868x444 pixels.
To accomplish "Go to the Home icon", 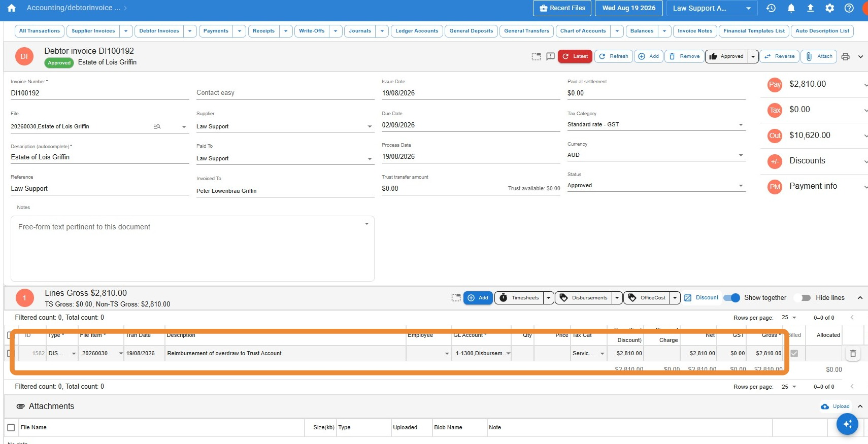I will pos(12,8).
